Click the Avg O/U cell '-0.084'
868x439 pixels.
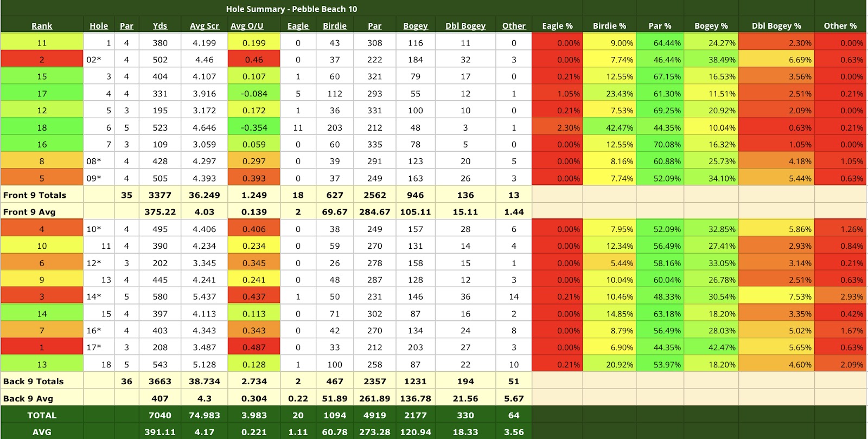pyautogui.click(x=254, y=93)
